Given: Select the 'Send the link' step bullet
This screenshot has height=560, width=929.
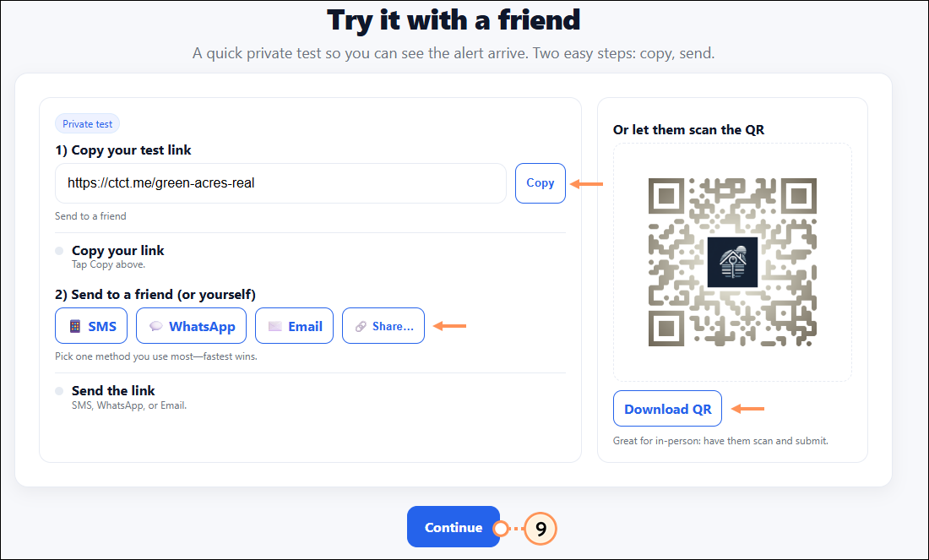Looking at the screenshot, I should pos(59,391).
